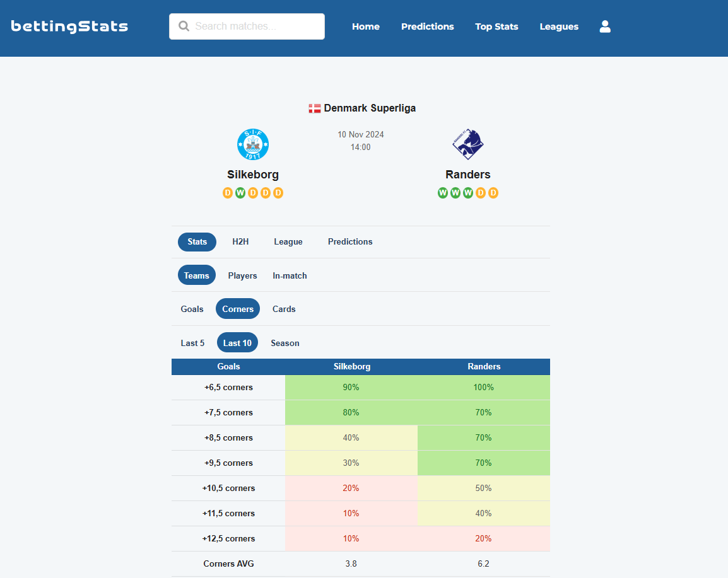Click Silkeborg's 3.8 corners average
Viewport: 728px width, 578px height.
click(x=351, y=564)
